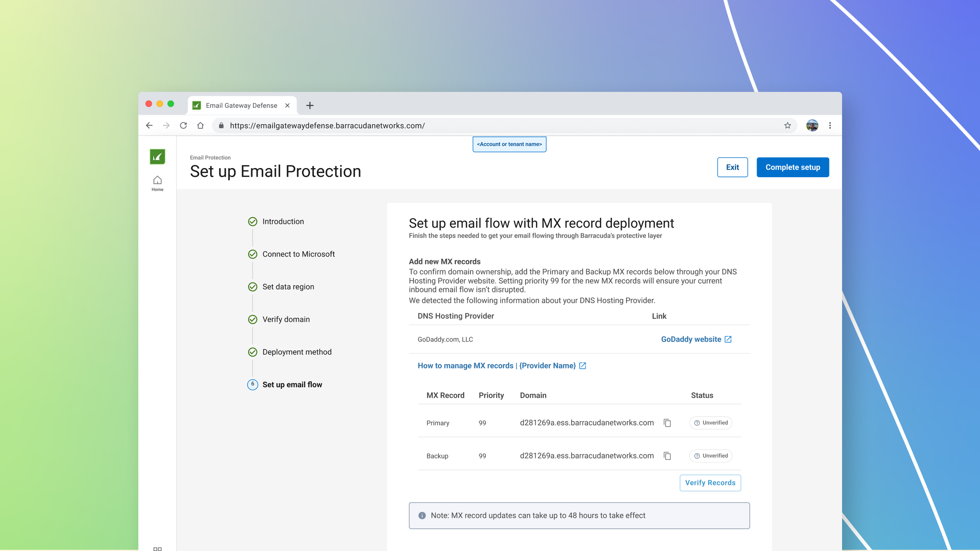980x551 pixels.
Task: Go to Deployment method step
Action: tap(297, 352)
